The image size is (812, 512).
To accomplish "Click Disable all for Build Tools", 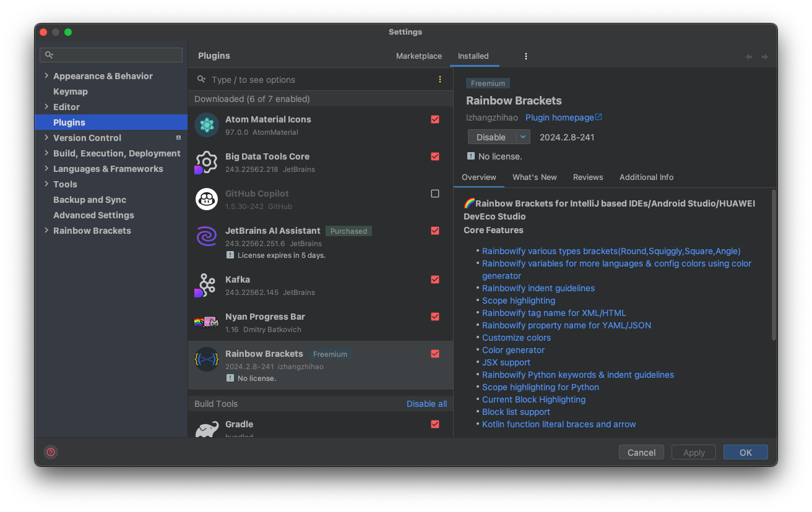I will [426, 404].
